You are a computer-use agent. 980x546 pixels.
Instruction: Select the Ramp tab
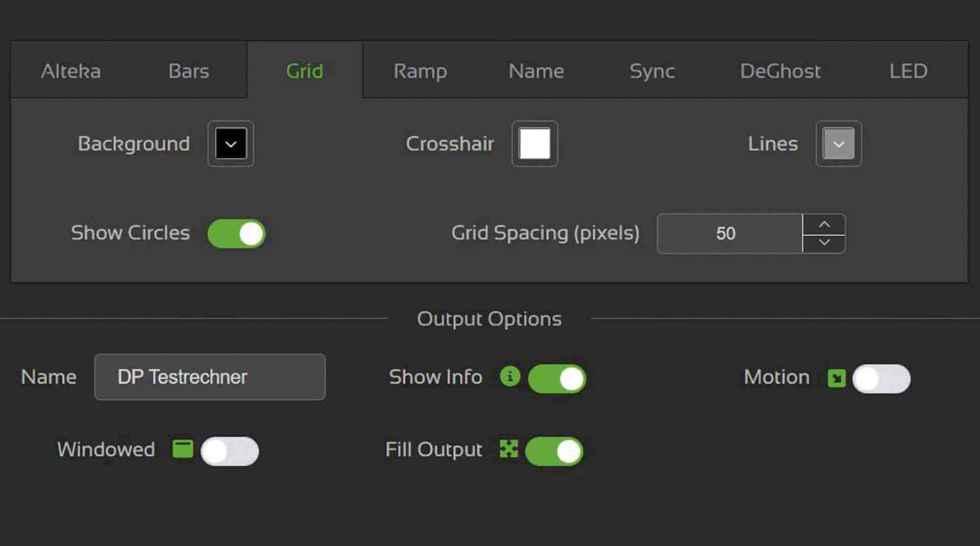[x=420, y=71]
